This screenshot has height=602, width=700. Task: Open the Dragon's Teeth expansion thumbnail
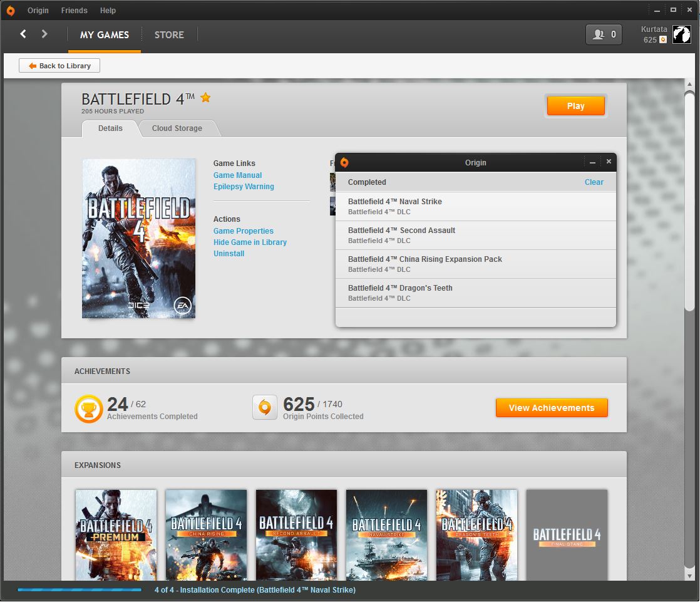(476, 535)
